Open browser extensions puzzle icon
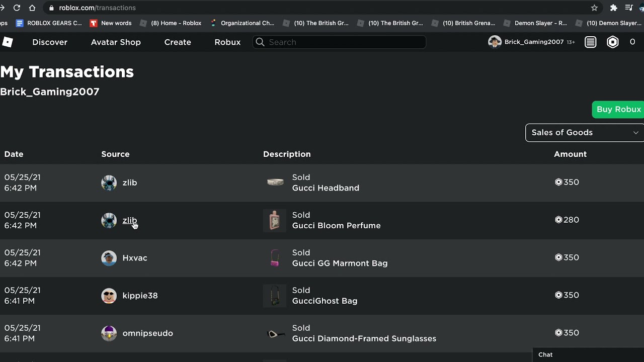The width and height of the screenshot is (644, 362). (613, 8)
